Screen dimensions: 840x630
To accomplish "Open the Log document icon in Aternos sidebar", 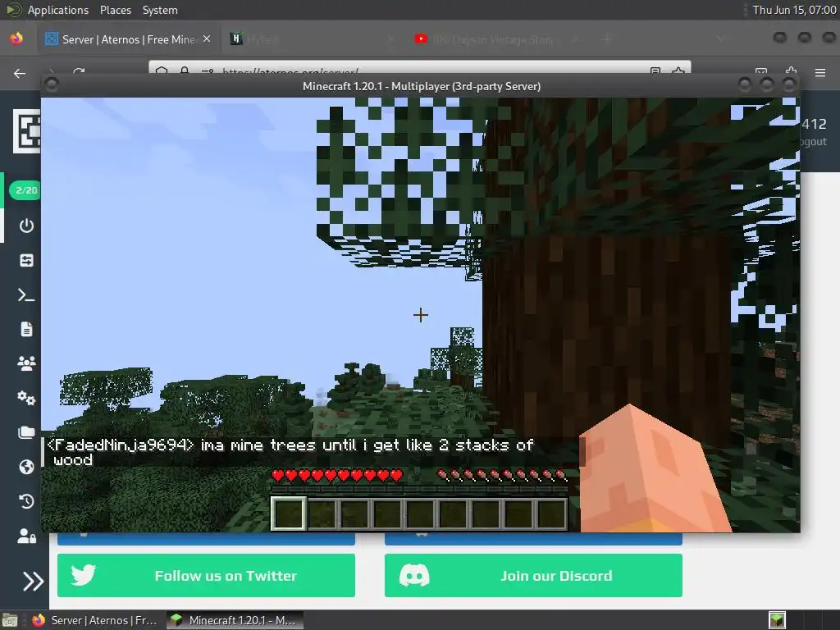I will (x=26, y=329).
